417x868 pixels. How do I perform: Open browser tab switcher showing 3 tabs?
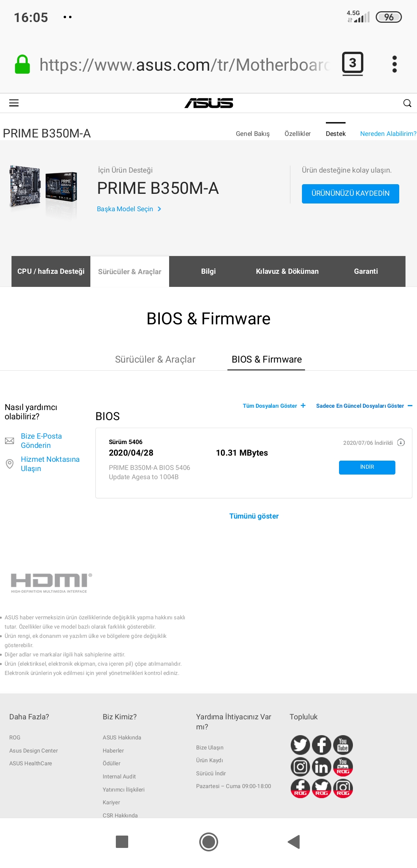pos(353,63)
